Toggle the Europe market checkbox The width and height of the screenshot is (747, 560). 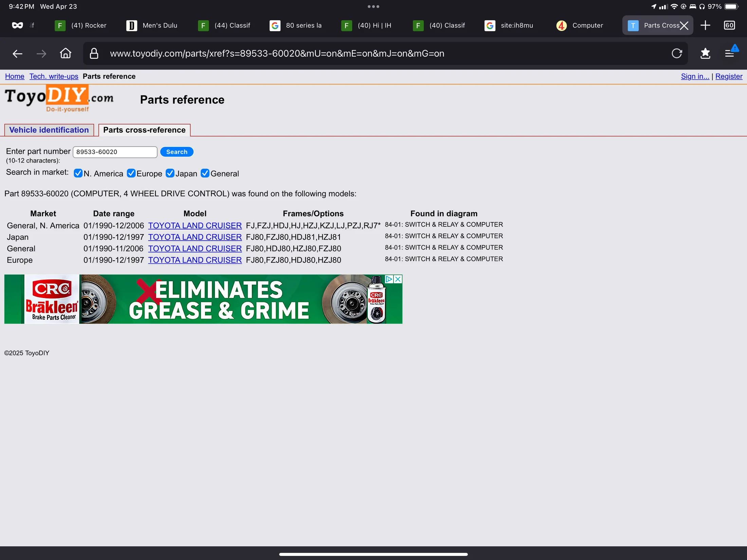tap(131, 173)
